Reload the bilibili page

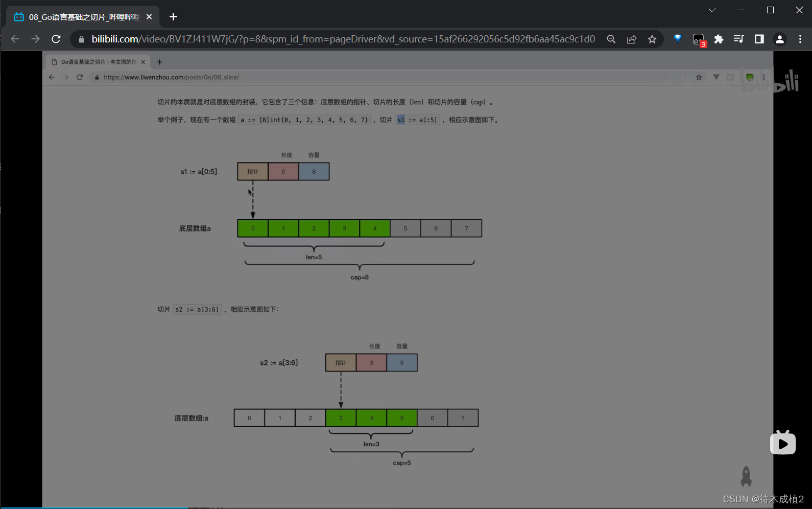[x=56, y=39]
